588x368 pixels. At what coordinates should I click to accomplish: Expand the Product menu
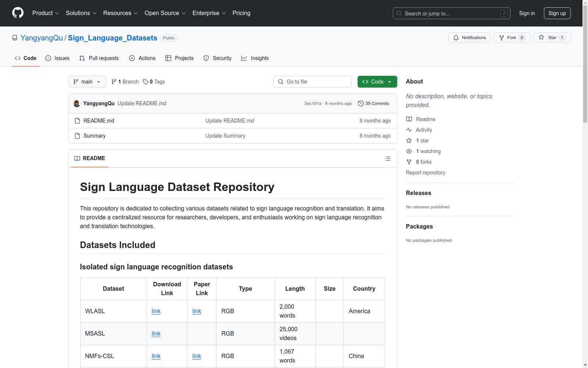[x=46, y=13]
